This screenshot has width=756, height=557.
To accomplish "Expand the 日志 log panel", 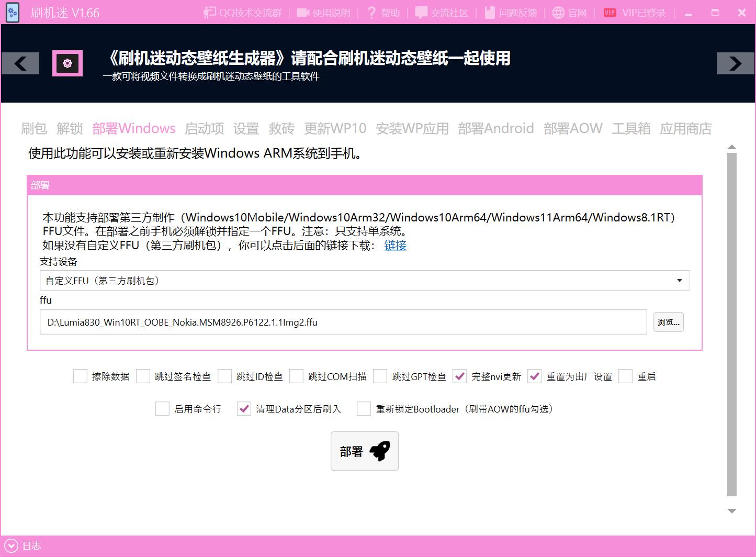I will [11, 546].
